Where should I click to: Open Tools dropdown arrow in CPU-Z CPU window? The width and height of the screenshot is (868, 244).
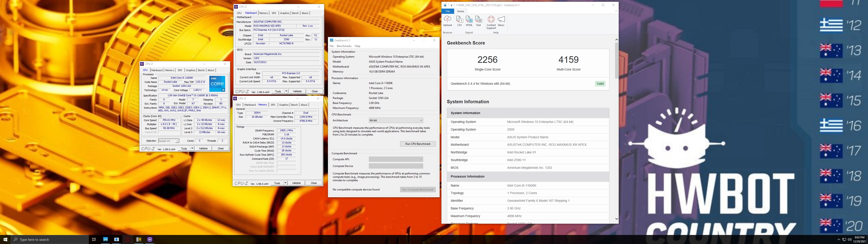[x=192, y=149]
